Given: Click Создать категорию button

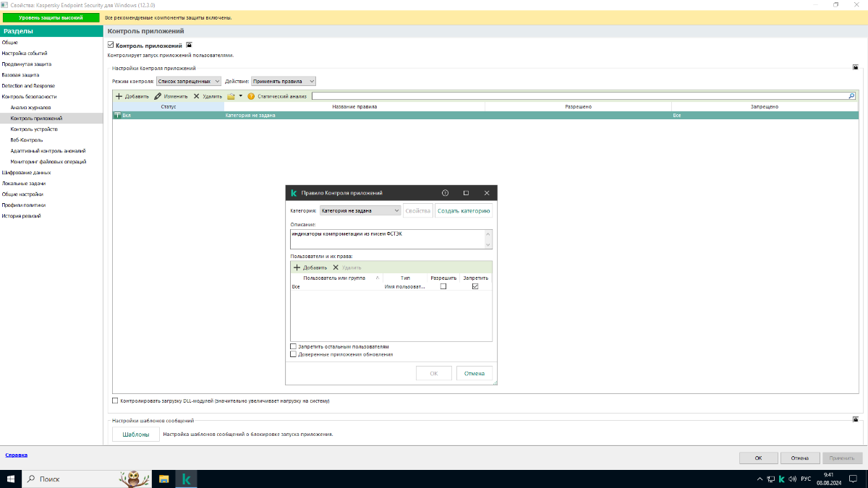Looking at the screenshot, I should [464, 211].
